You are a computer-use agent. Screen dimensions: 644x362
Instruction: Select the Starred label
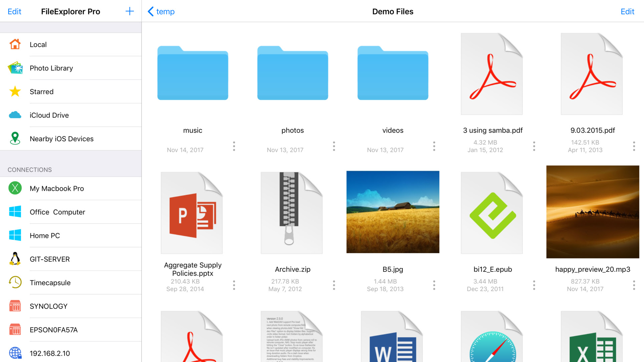coord(41,91)
